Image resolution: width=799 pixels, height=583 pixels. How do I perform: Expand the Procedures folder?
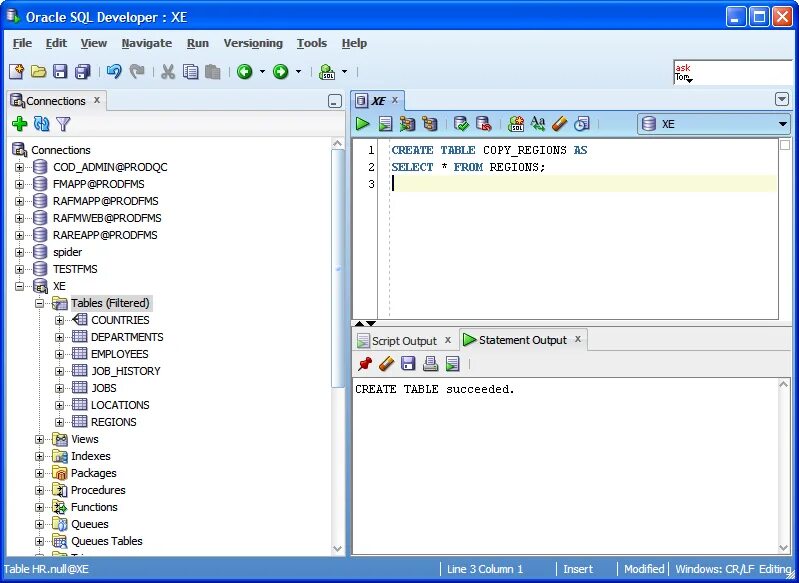(x=39, y=490)
